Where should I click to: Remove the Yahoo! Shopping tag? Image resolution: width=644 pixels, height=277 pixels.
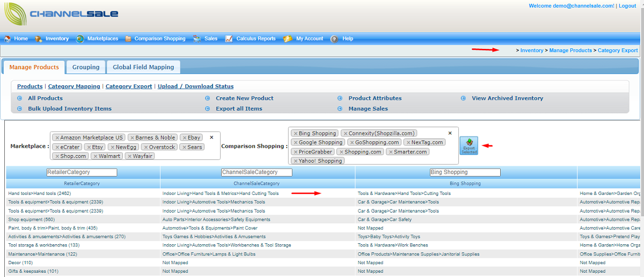pos(295,161)
